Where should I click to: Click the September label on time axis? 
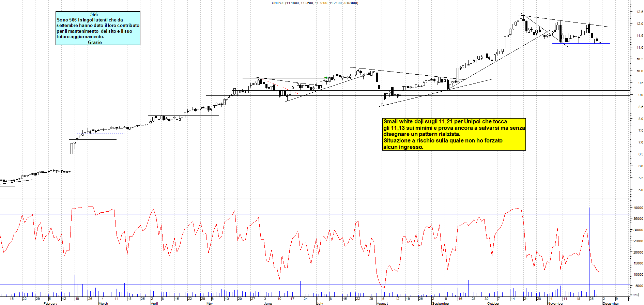[441, 303]
